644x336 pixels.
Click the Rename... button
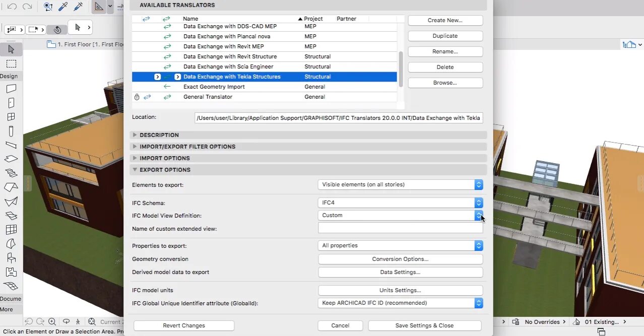coord(445,51)
